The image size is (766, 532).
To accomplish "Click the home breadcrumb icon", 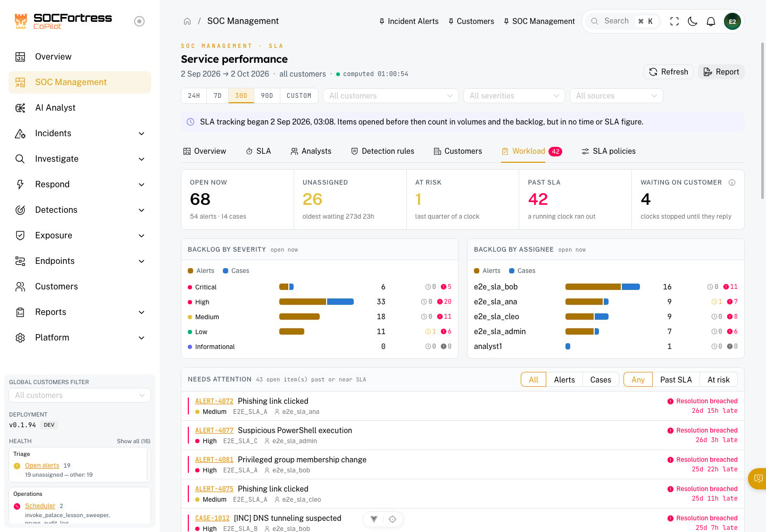I will [187, 21].
